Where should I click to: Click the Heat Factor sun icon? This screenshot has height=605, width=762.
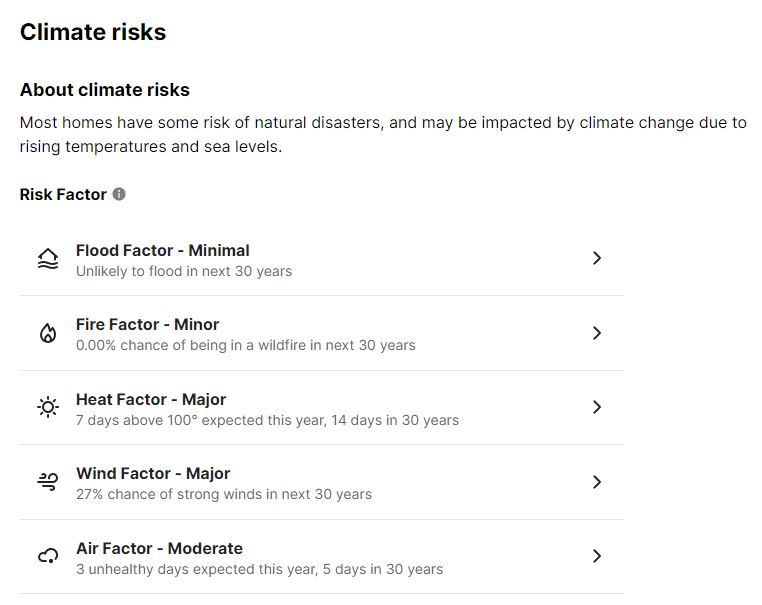coord(48,407)
